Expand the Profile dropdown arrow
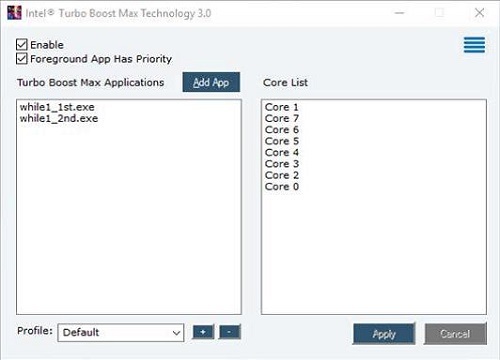 [177, 333]
